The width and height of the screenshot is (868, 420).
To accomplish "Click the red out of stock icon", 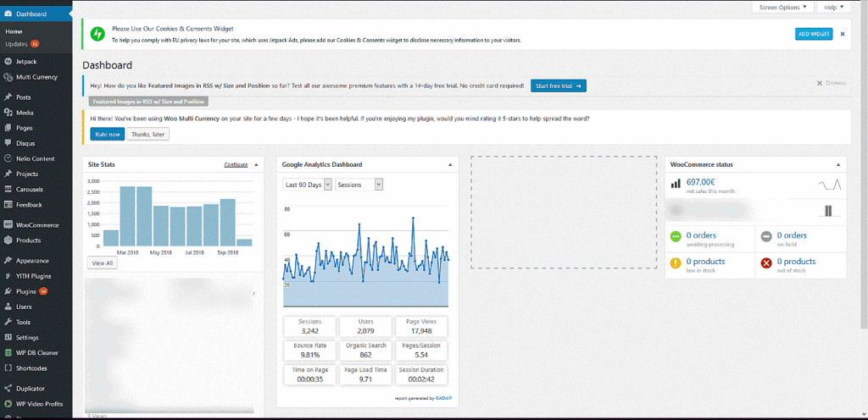I will pyautogui.click(x=766, y=263).
